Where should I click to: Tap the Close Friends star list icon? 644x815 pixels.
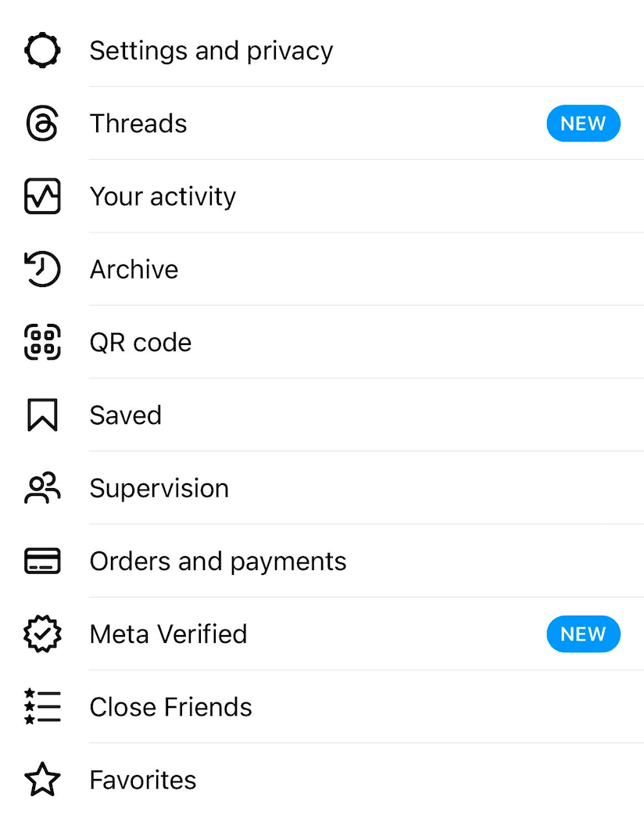[42, 707]
